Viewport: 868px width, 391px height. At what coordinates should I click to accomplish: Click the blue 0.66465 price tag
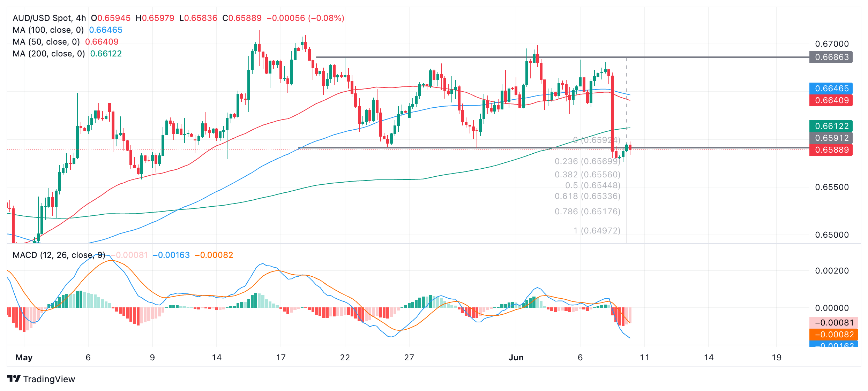pos(831,89)
